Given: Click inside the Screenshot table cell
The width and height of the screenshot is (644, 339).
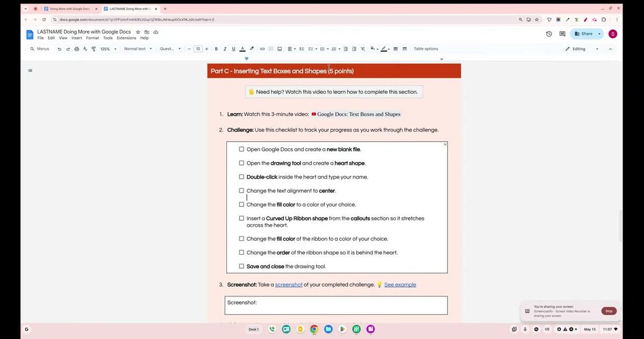Looking at the screenshot, I should pyautogui.click(x=336, y=305).
